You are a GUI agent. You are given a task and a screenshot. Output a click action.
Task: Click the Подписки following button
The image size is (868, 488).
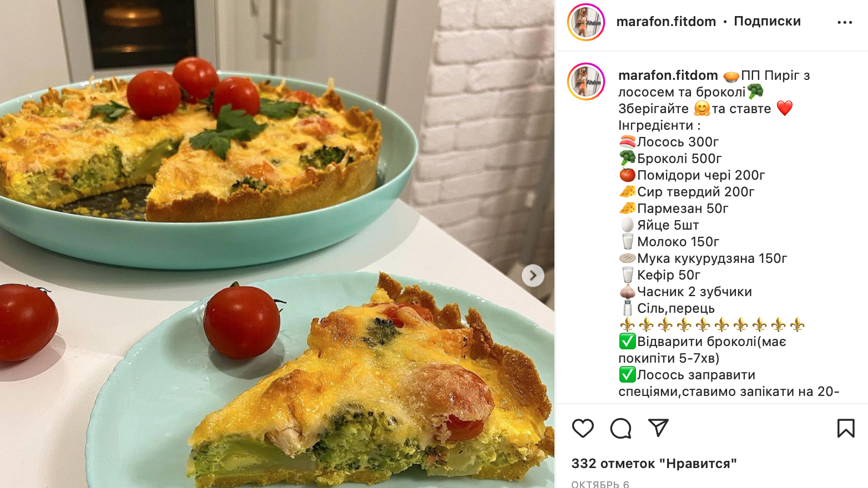(x=767, y=21)
